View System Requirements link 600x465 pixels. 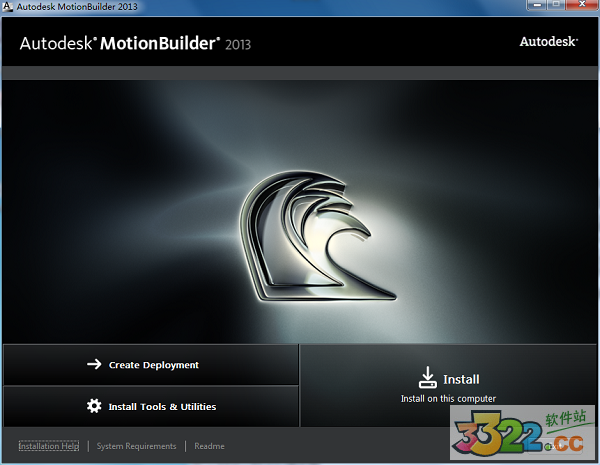(x=136, y=446)
